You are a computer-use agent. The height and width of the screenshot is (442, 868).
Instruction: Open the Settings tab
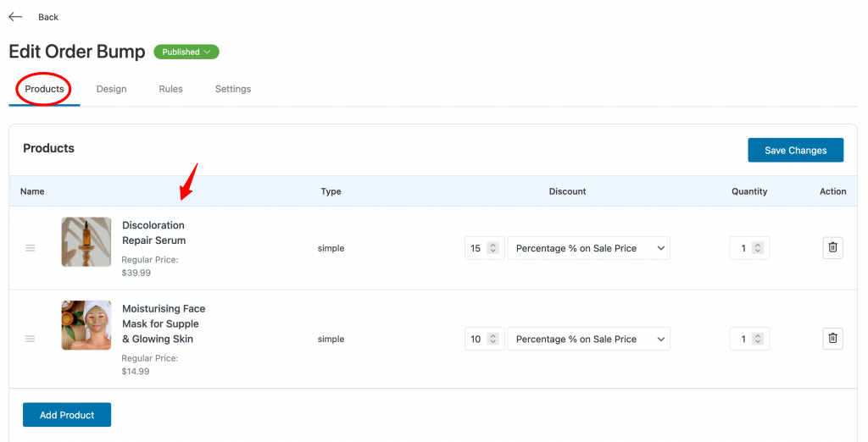pyautogui.click(x=233, y=89)
